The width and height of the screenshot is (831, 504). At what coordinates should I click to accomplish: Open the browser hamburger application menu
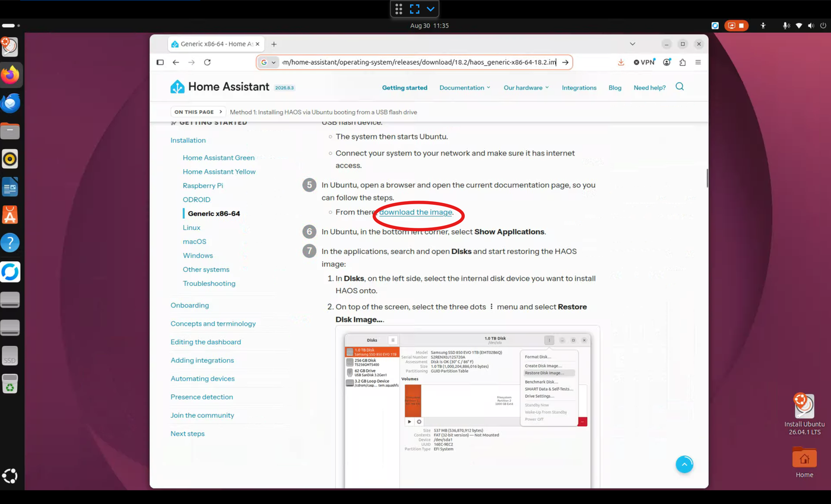[x=698, y=62]
